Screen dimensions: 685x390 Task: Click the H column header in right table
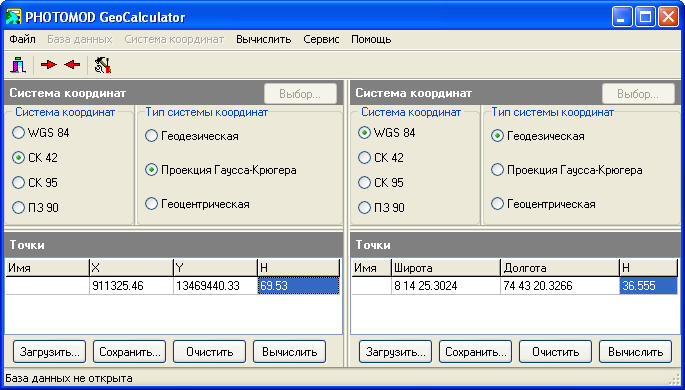click(648, 268)
